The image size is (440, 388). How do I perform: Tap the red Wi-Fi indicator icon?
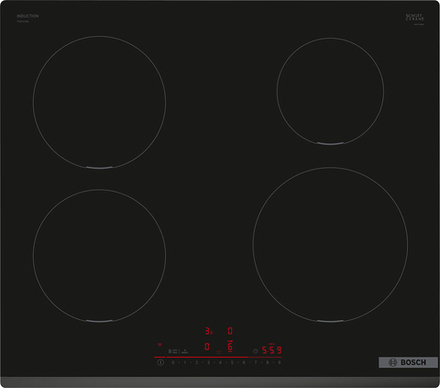[160, 345]
